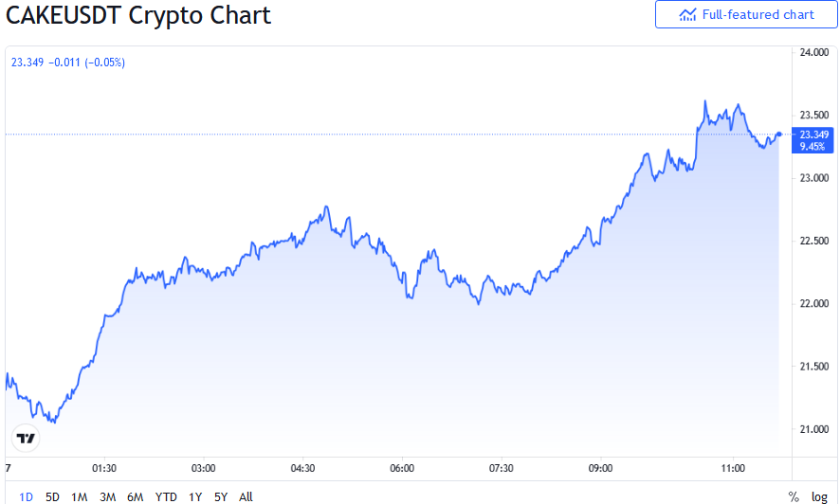840x504 pixels.
Task: Click the 24.000 price axis label
Action: tap(813, 53)
